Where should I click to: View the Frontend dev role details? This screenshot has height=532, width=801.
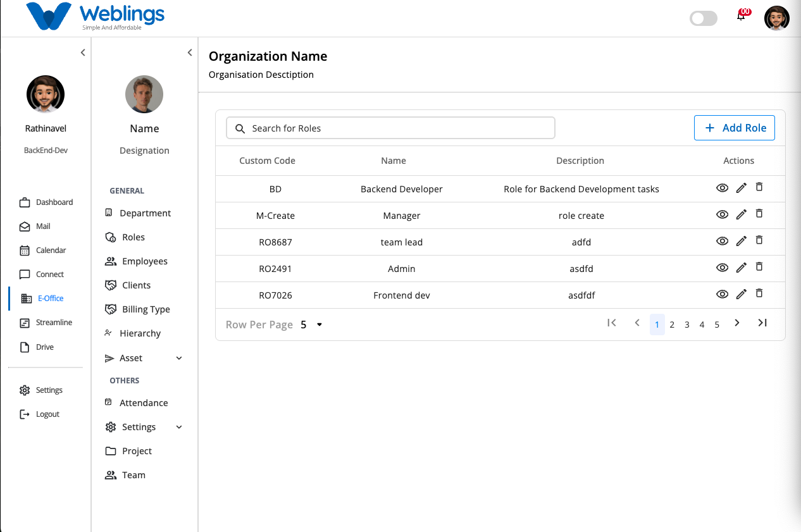(722, 295)
